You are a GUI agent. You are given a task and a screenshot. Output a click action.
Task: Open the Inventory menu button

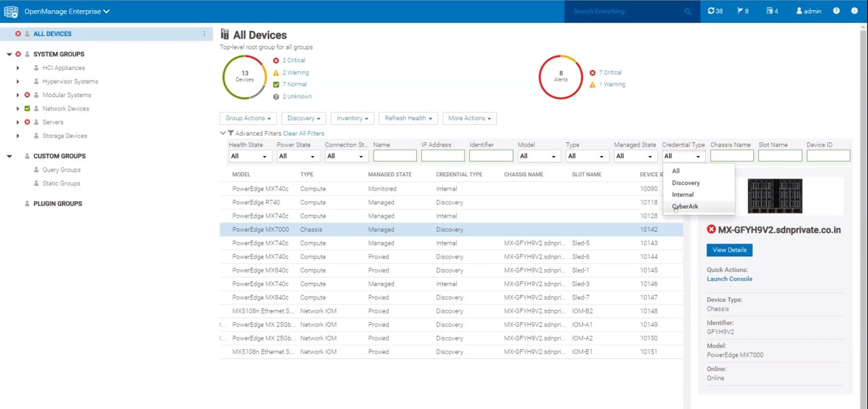pyautogui.click(x=353, y=118)
